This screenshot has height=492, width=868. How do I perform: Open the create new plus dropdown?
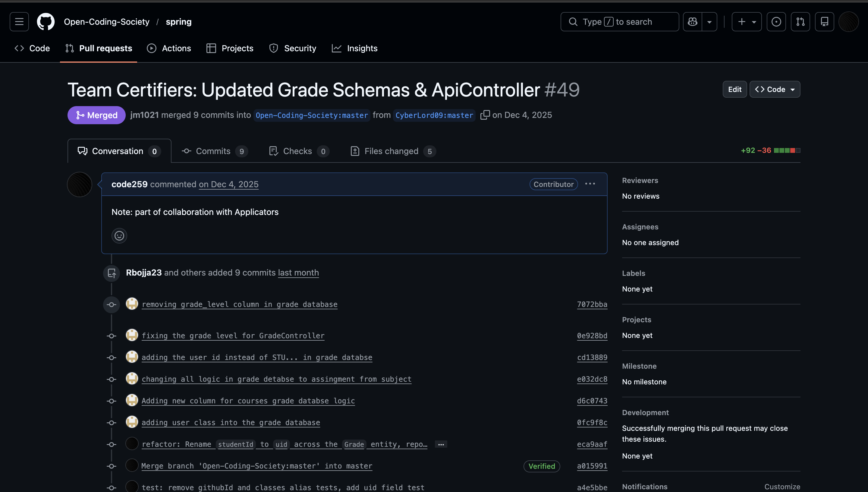pyautogui.click(x=747, y=22)
